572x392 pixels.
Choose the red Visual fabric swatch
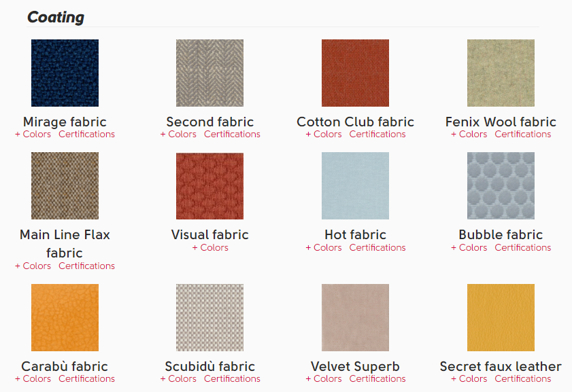click(x=209, y=185)
